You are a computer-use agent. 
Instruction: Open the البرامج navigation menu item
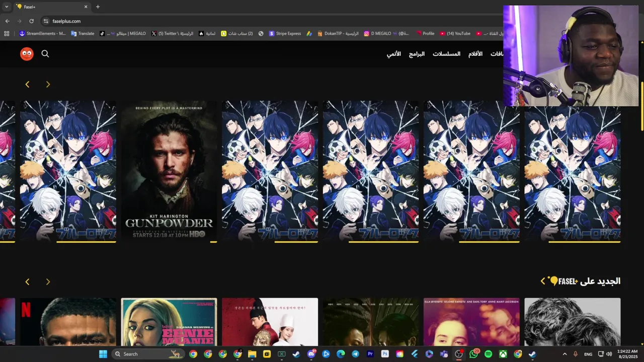point(417,54)
